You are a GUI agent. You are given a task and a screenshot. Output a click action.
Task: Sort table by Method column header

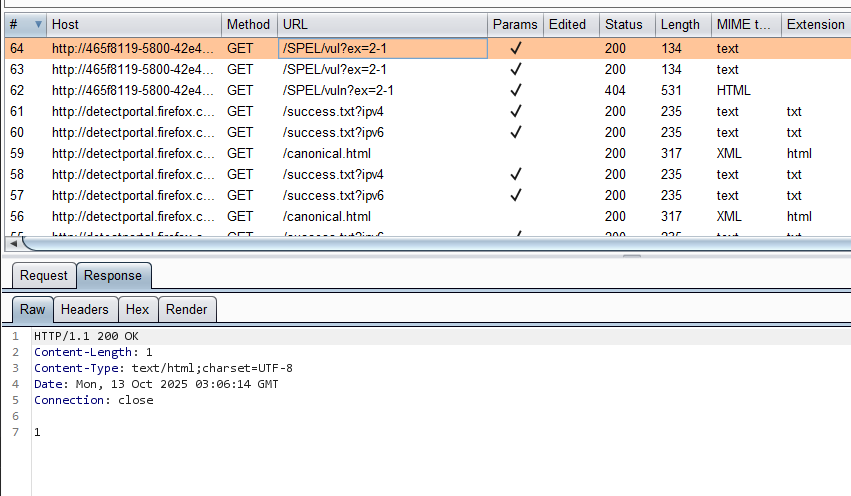pyautogui.click(x=250, y=24)
